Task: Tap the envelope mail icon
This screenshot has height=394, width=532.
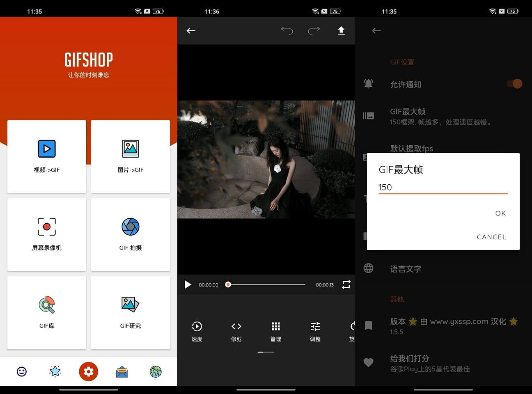Action: pyautogui.click(x=122, y=372)
